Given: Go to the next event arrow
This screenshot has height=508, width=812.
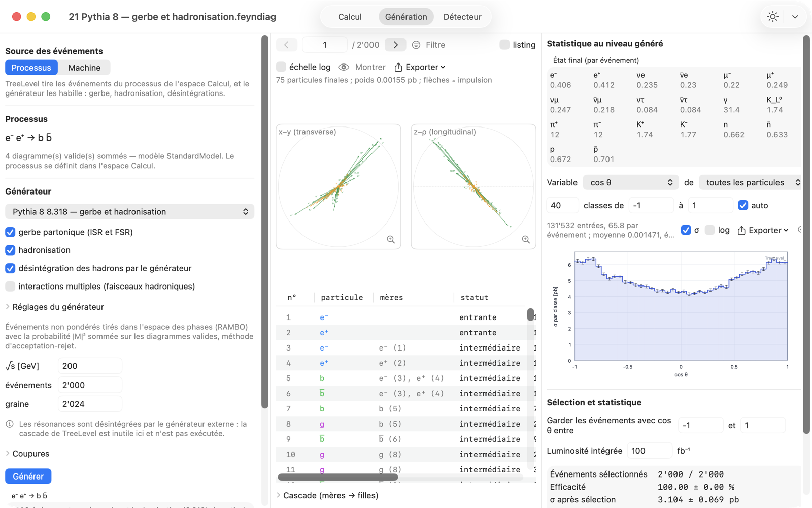Looking at the screenshot, I should 395,45.
